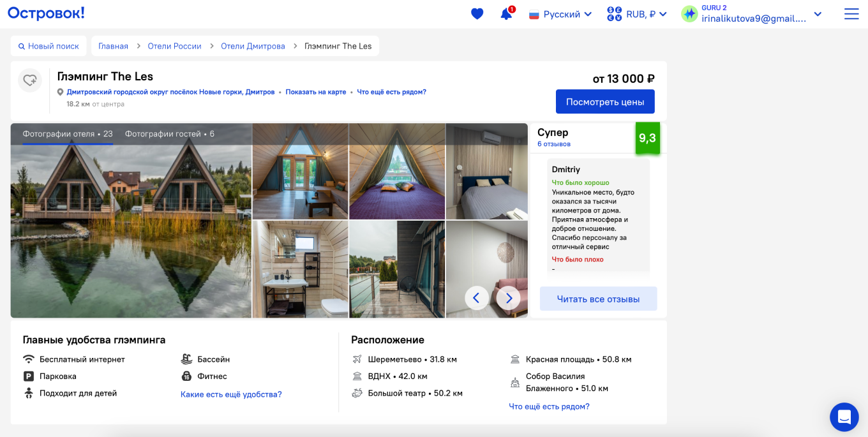Show next photo with right arrow
Image resolution: width=868 pixels, height=437 pixels.
[509, 298]
